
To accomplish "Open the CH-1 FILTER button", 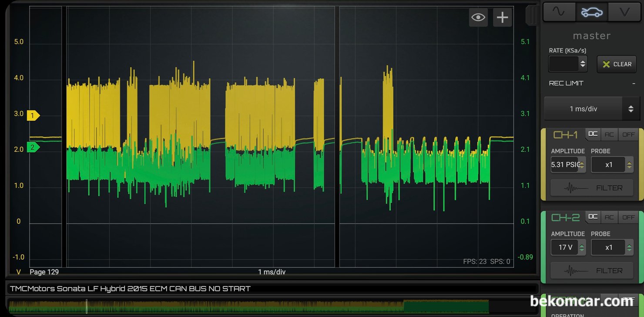I will pyautogui.click(x=592, y=188).
